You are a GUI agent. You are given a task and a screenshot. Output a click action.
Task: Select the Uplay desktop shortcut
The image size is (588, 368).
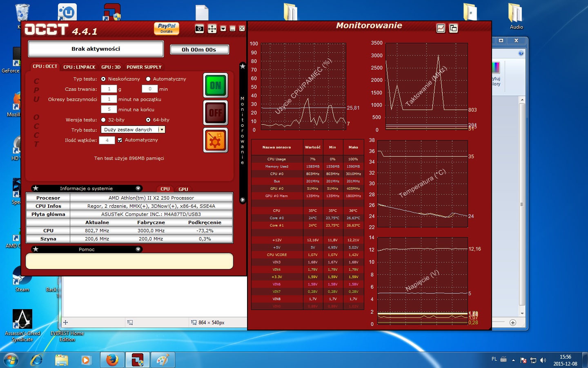[x=67, y=12]
